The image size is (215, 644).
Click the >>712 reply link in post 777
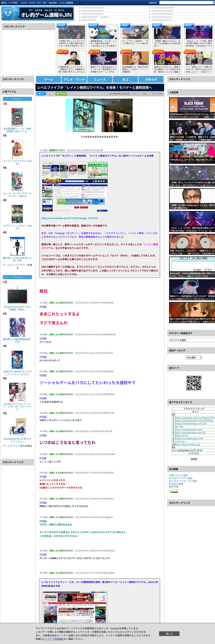pos(43,521)
